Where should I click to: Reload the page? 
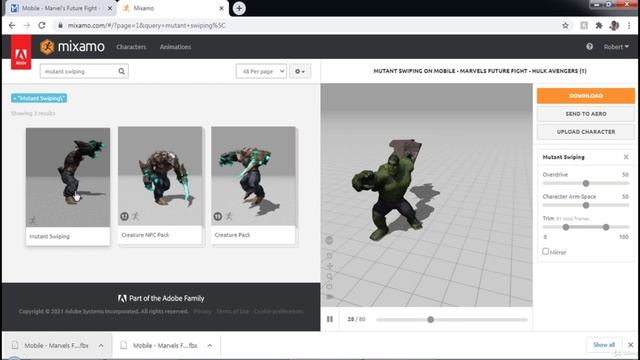[42, 25]
